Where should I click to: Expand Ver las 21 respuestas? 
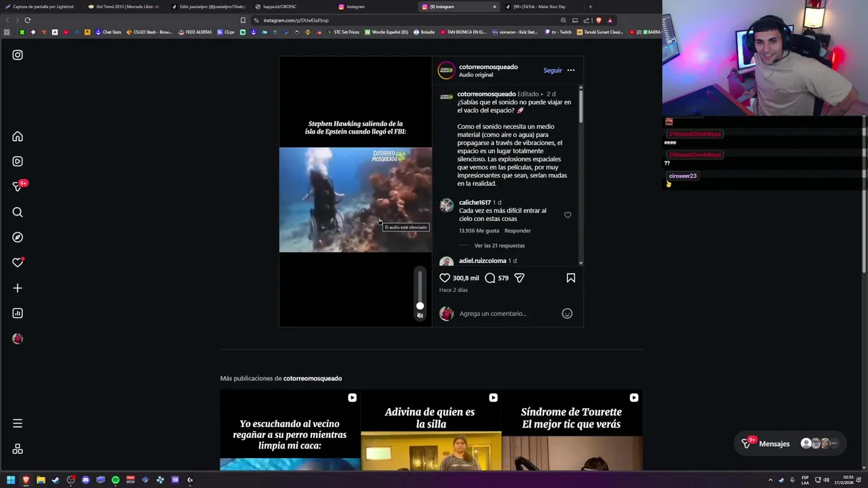[500, 245]
